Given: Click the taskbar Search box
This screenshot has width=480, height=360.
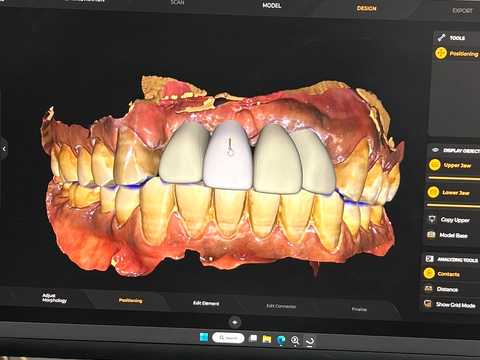Looking at the screenshot, I should pyautogui.click(x=228, y=338).
